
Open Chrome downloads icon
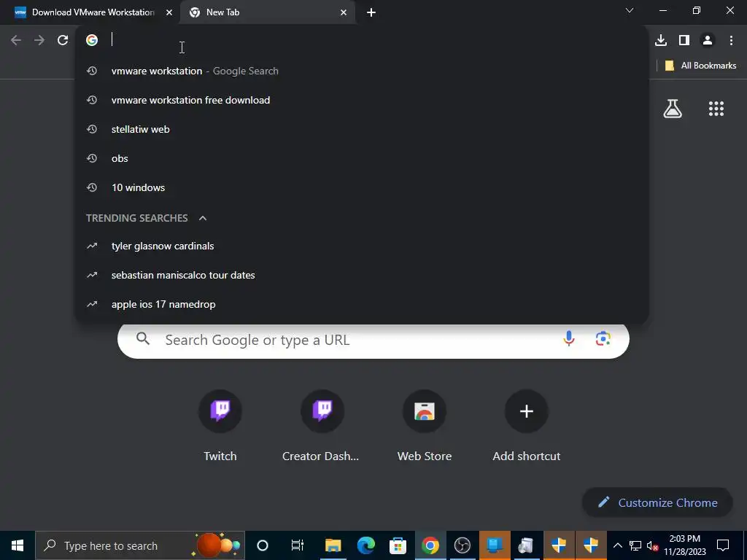[x=661, y=40]
